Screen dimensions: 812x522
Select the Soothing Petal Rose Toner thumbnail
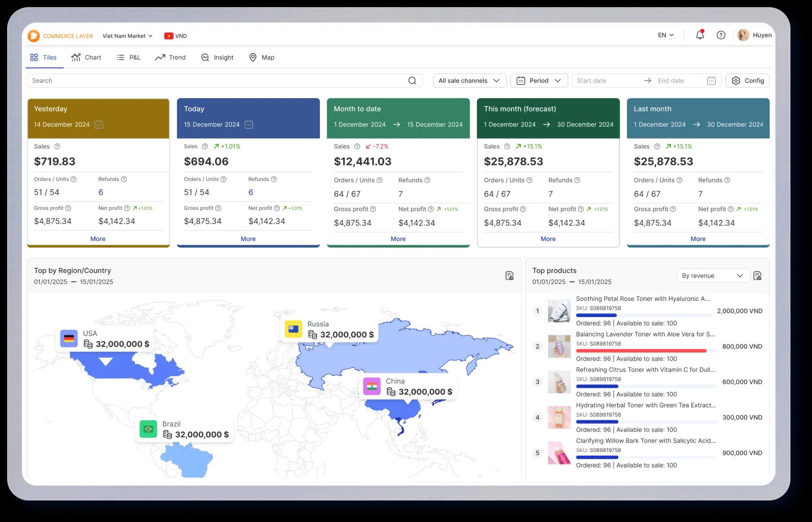[x=559, y=310]
